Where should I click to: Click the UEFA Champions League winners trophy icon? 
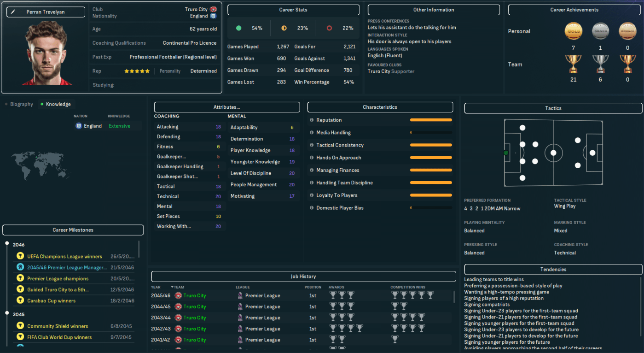pos(20,256)
